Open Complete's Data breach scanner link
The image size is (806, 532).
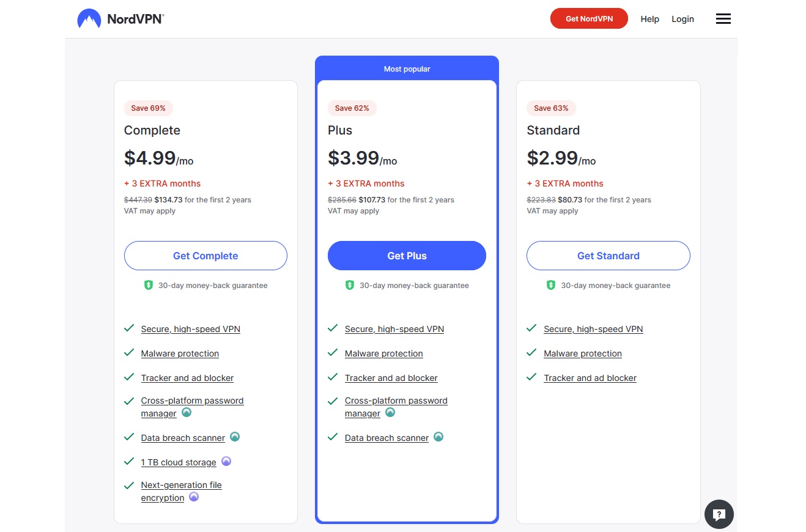pyautogui.click(x=183, y=438)
